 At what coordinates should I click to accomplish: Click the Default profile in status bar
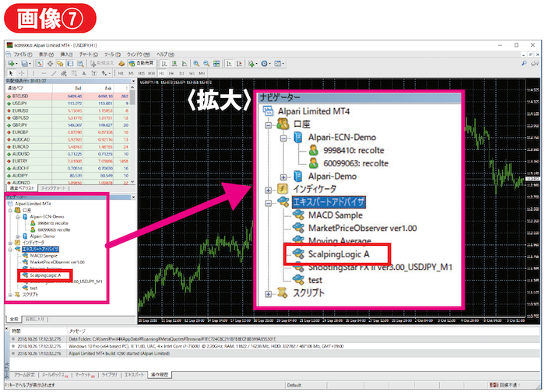point(294,385)
